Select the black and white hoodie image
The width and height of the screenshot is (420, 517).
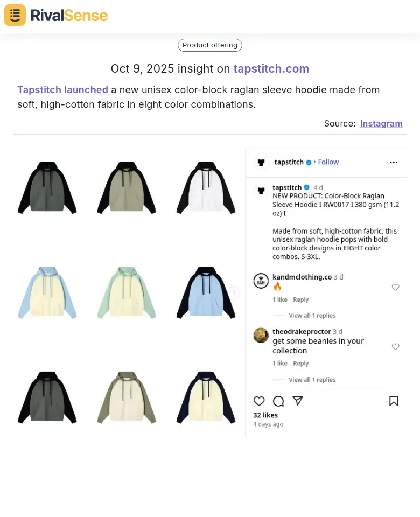pyautogui.click(x=206, y=187)
